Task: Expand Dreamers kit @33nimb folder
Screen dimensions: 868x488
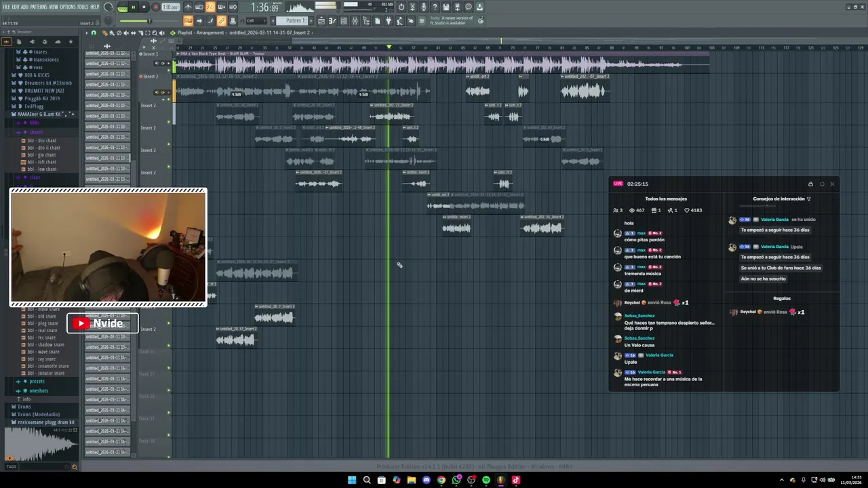Action: 47,83
